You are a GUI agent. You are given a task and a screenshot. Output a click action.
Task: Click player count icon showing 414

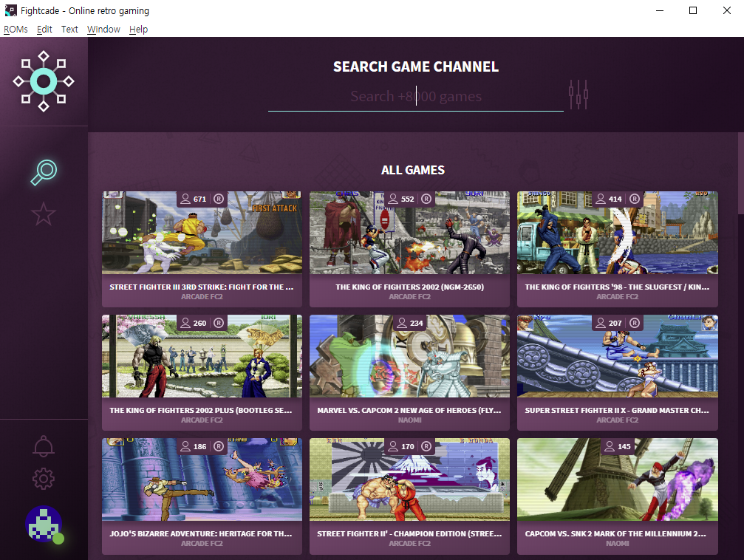click(x=601, y=199)
